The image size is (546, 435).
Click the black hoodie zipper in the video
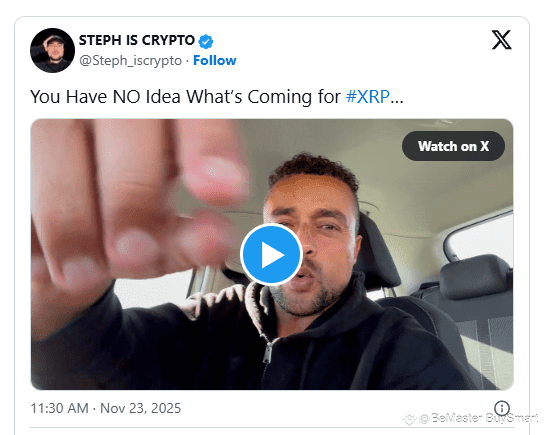tap(267, 352)
